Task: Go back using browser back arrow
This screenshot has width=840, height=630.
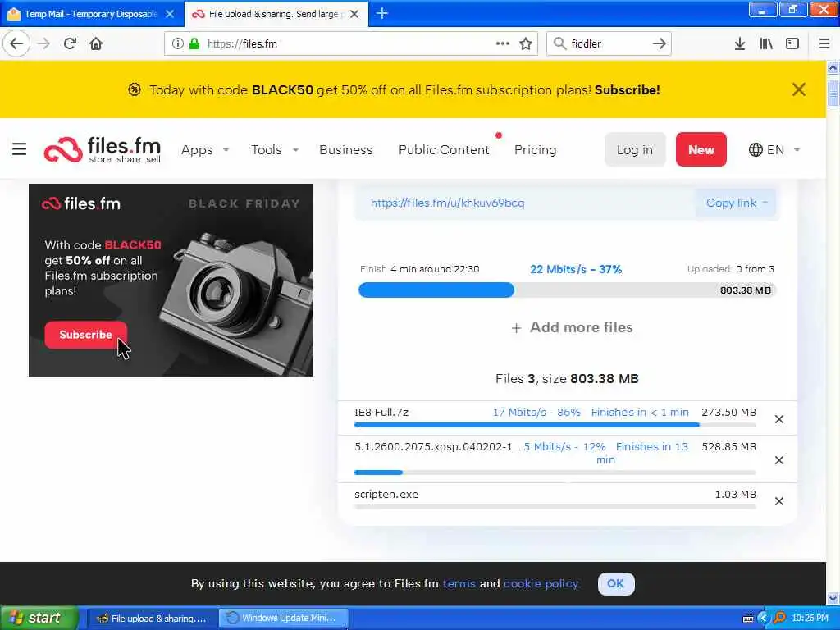Action: (16, 43)
